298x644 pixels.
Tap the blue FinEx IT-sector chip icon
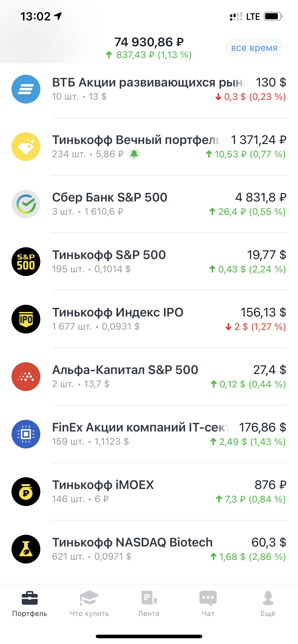point(26,434)
